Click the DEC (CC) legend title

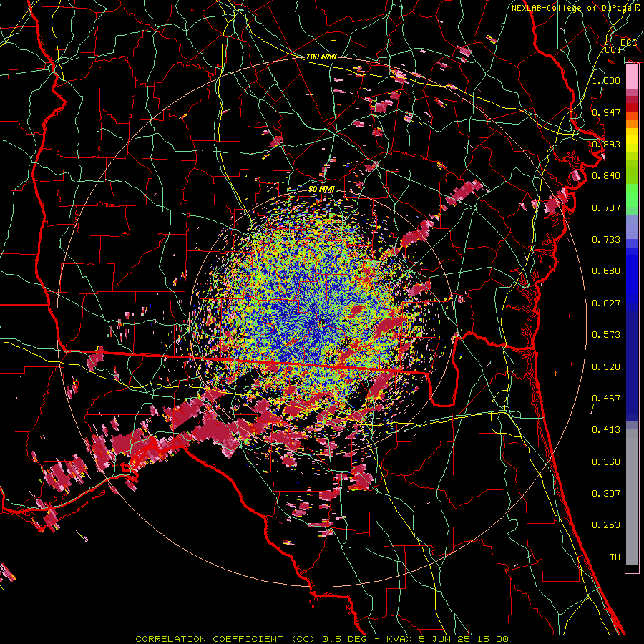coord(620,46)
